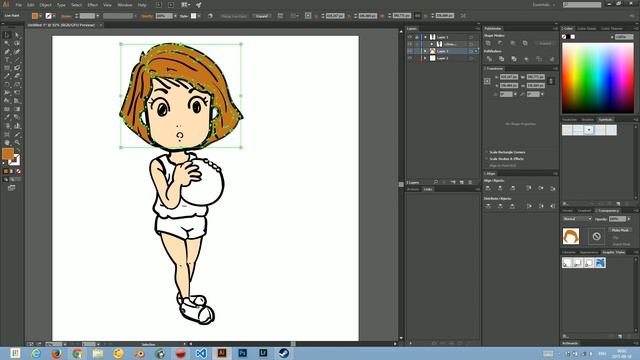The image size is (640, 360).
Task: Select the Rectangle tool
Action: coord(7,68)
